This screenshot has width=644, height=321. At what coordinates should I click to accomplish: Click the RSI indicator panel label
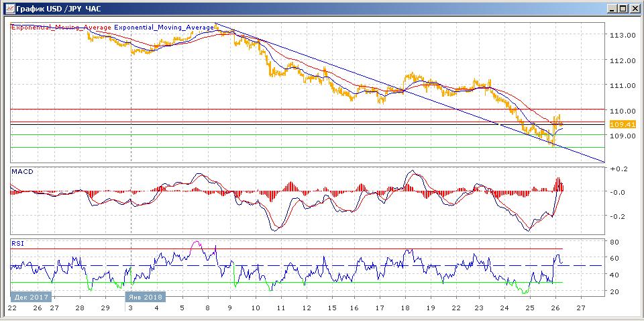point(17,244)
